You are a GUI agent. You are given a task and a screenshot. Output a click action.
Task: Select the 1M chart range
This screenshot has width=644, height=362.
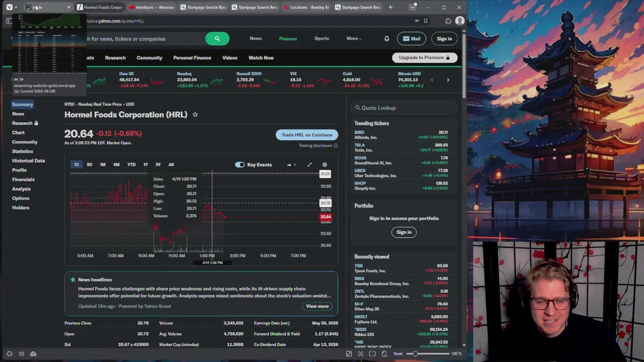pyautogui.click(x=103, y=165)
